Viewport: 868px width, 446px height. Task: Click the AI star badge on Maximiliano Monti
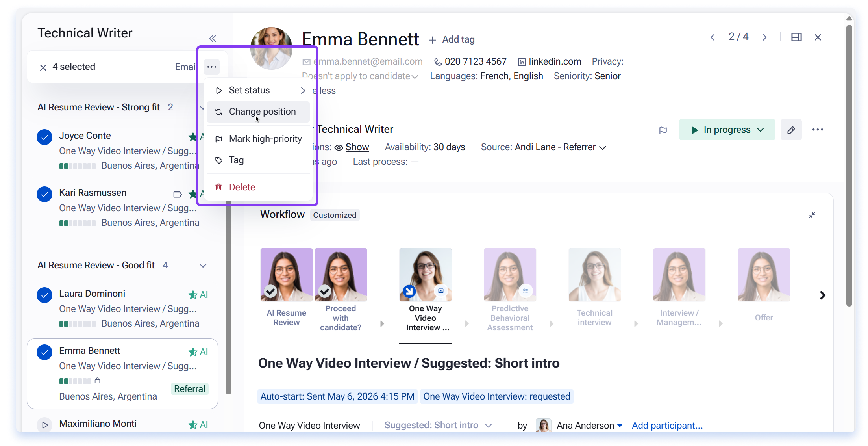(198, 425)
